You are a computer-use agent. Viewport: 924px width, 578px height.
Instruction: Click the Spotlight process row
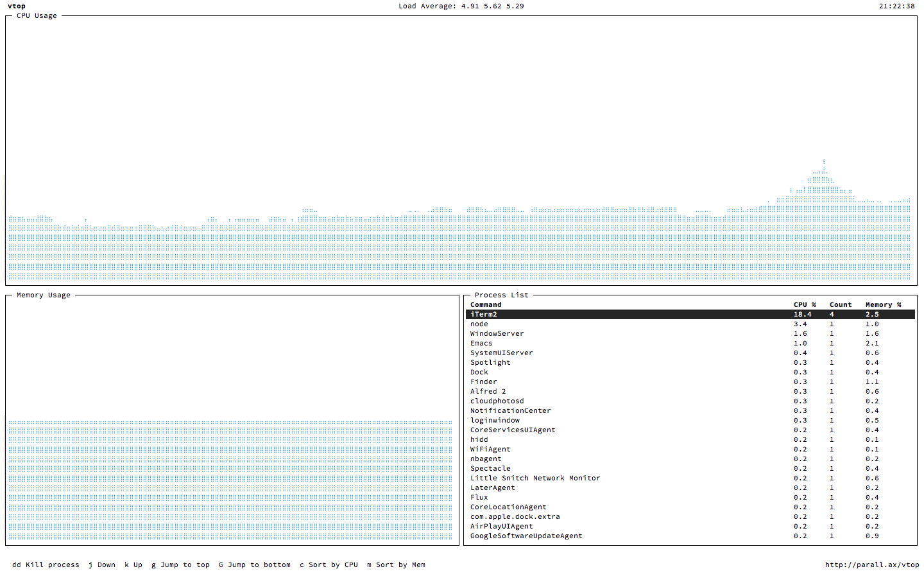tap(690, 363)
